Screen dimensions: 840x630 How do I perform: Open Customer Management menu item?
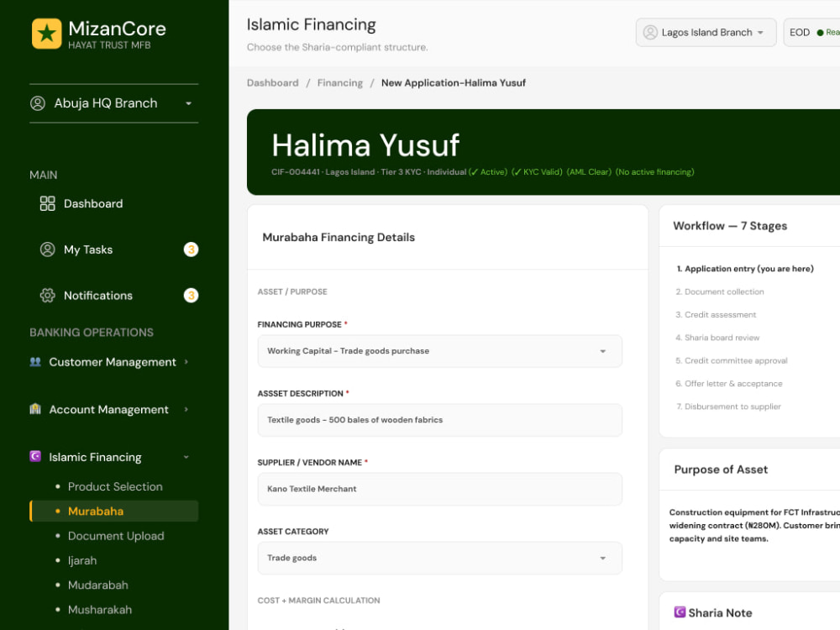pos(113,362)
